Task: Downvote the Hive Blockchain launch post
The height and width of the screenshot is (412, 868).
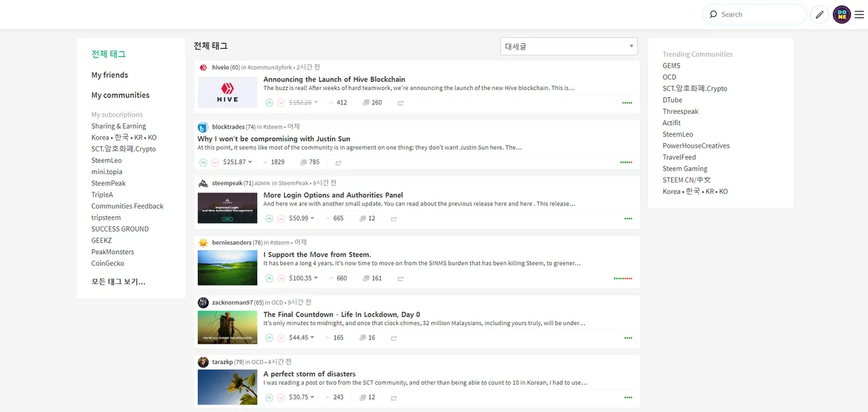Action: 281,103
